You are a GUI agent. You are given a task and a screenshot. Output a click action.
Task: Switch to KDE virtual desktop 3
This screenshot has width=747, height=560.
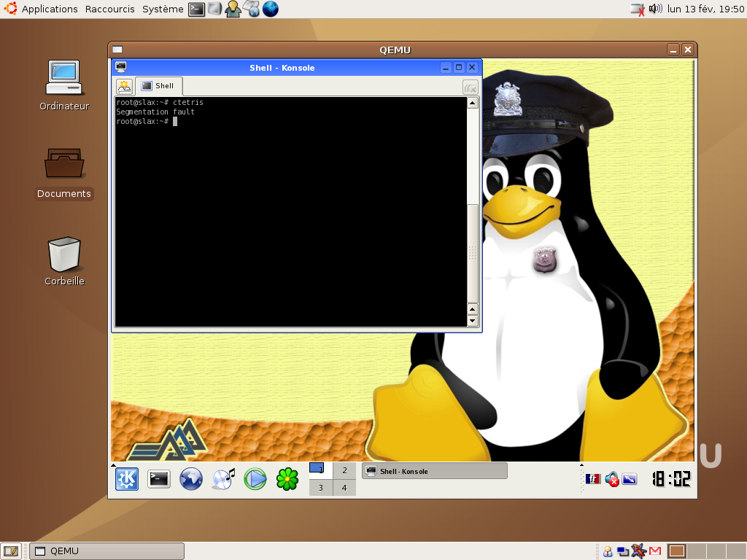tap(321, 488)
